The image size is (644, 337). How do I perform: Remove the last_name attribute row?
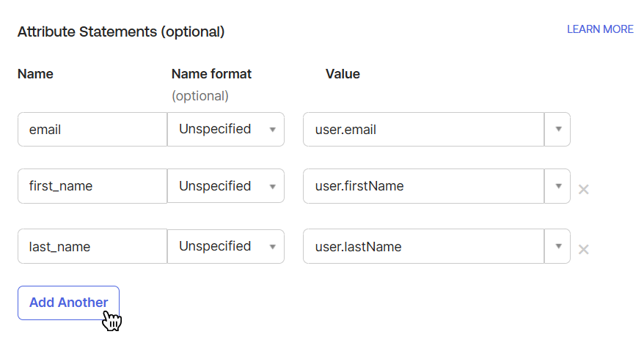584,250
